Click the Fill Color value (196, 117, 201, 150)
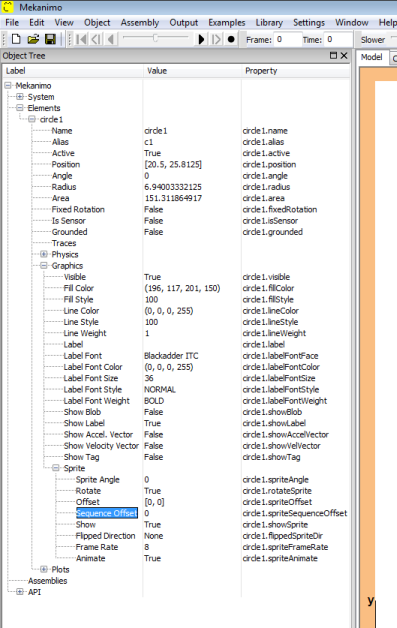The width and height of the screenshot is (397, 628). point(182,288)
